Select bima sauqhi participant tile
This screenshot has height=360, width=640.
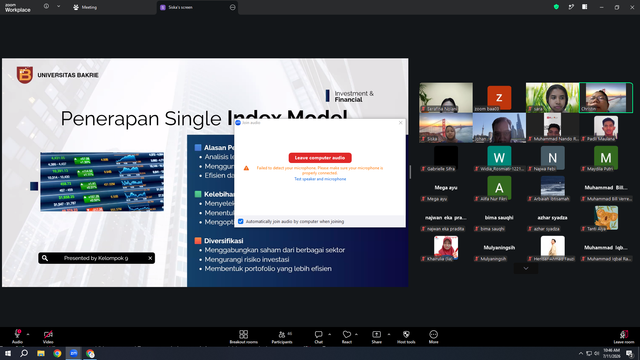coord(499,218)
